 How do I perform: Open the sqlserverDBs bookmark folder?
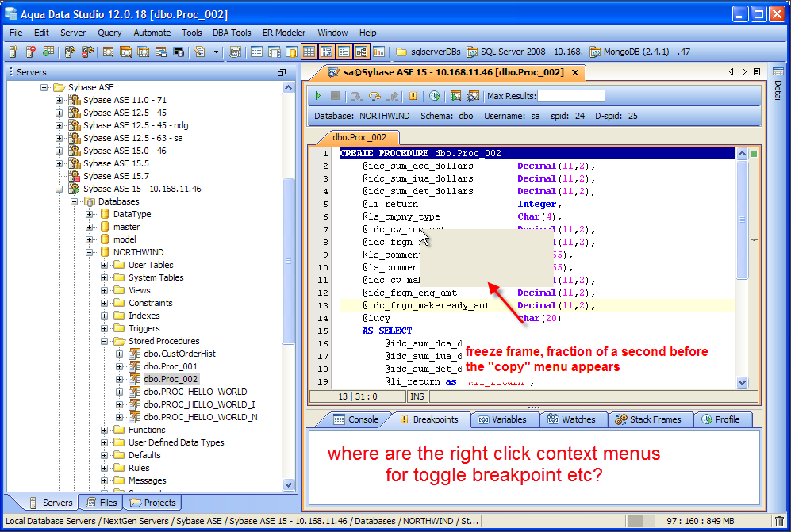click(x=428, y=52)
